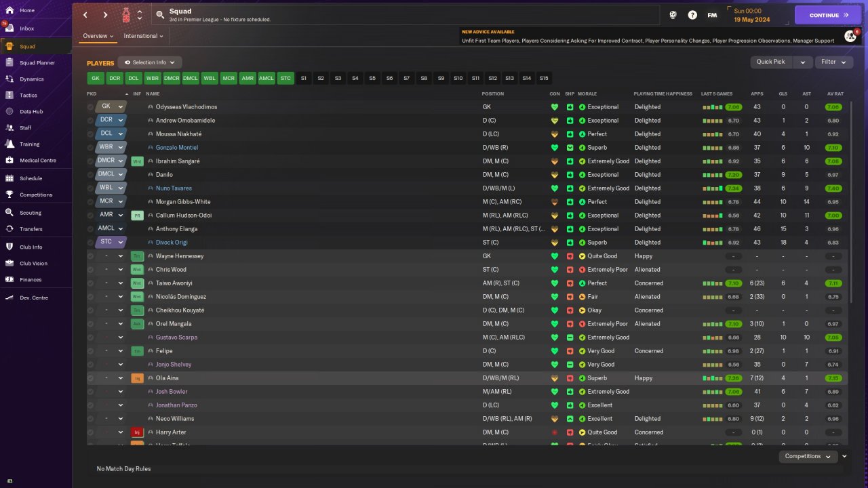Open the Selection Info dropdown
The image size is (868, 488).
tap(150, 62)
